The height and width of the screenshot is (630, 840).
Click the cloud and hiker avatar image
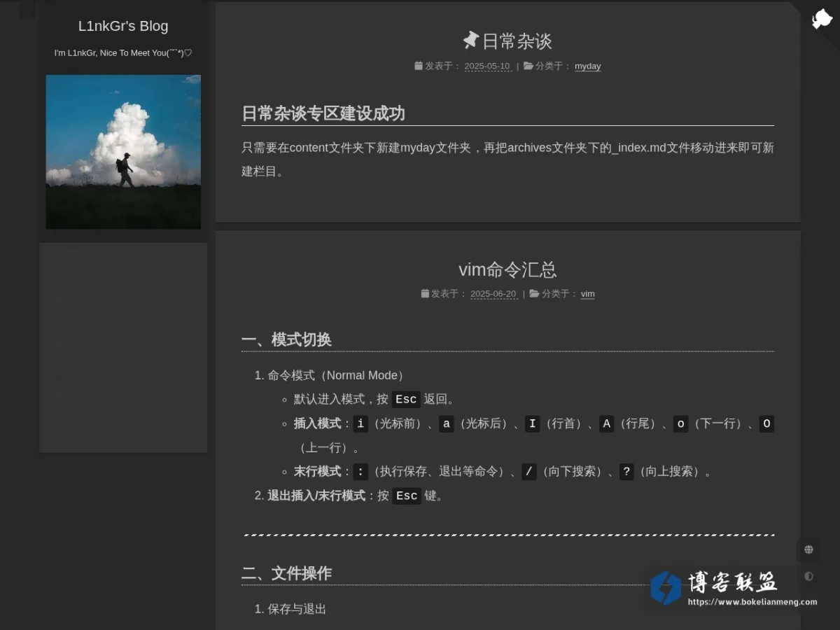123,152
